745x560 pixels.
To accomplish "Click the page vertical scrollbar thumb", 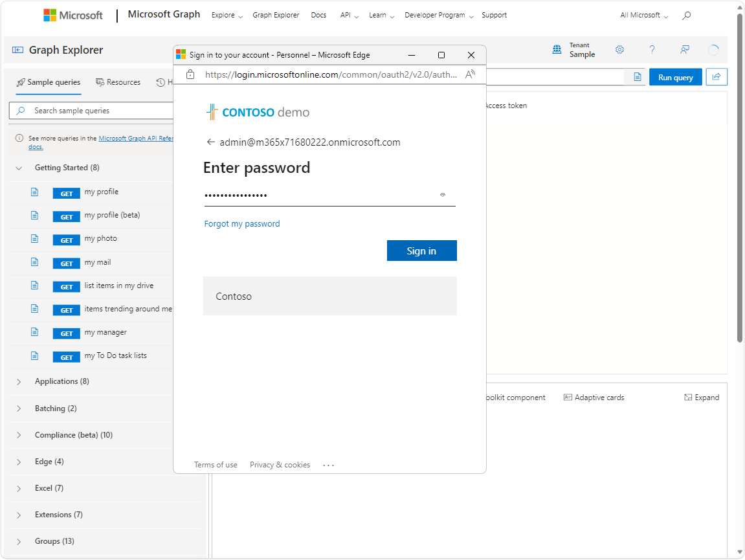I will [740, 177].
